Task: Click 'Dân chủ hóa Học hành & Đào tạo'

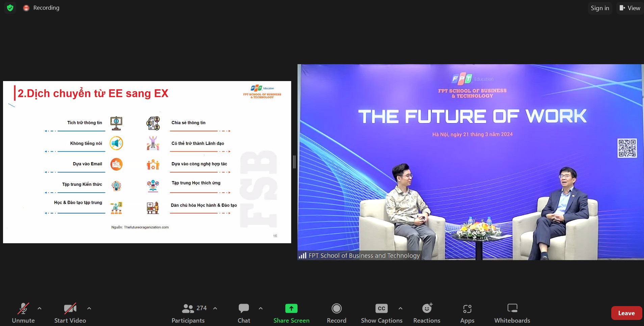Action: coord(204,205)
